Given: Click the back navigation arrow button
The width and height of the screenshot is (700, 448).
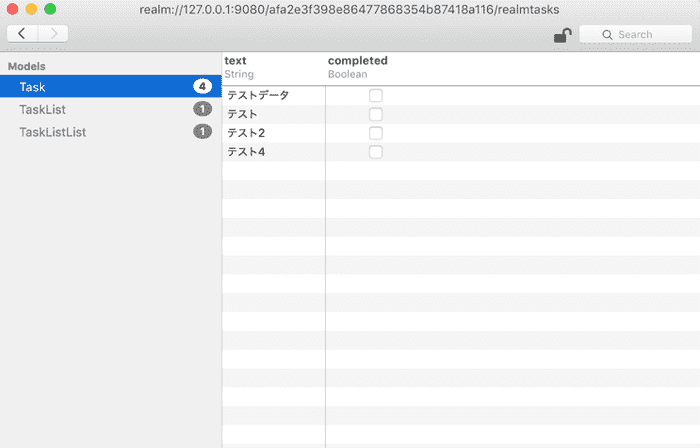Looking at the screenshot, I should [x=22, y=34].
